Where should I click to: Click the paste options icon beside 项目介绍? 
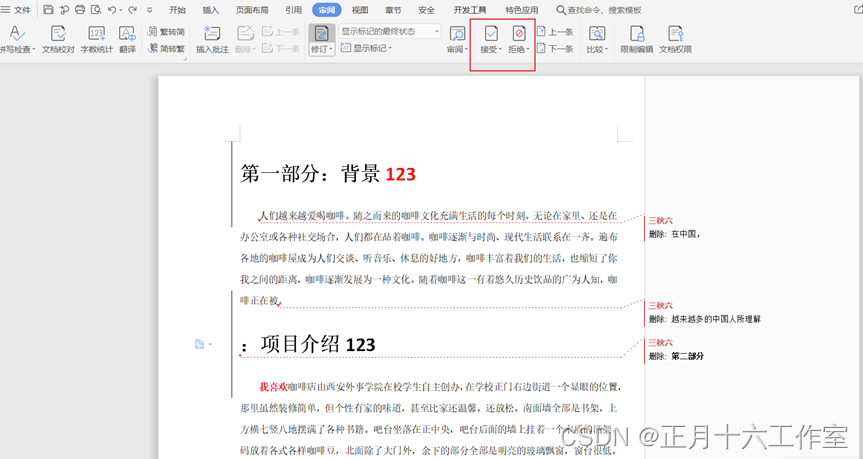[x=199, y=344]
